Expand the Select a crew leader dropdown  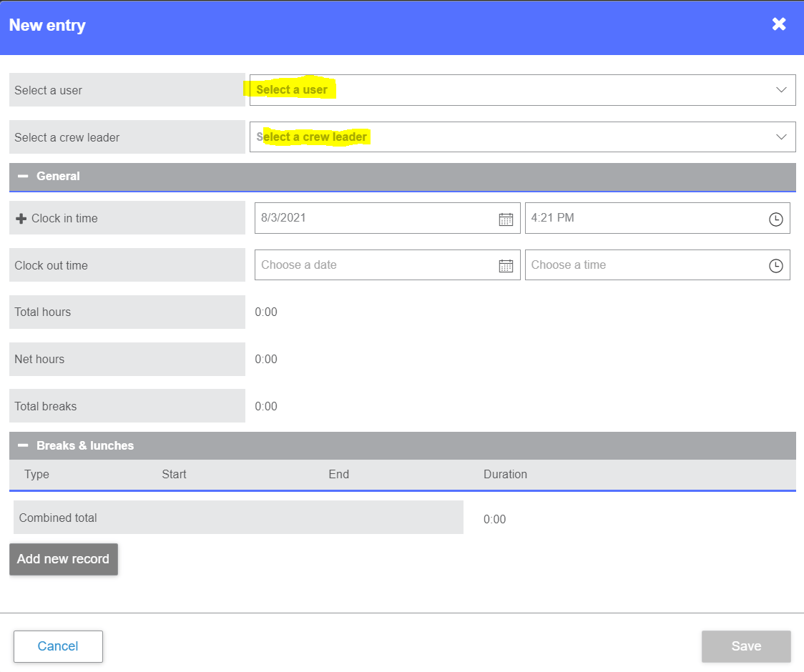[x=781, y=137]
